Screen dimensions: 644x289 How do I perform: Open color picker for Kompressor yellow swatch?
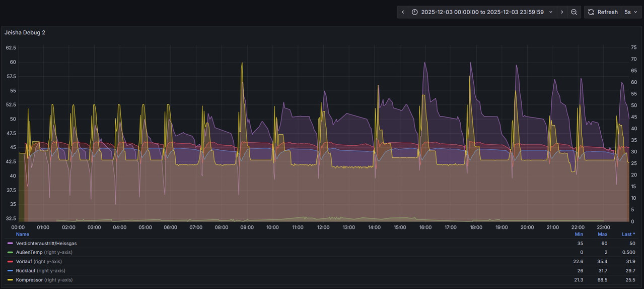point(10,280)
